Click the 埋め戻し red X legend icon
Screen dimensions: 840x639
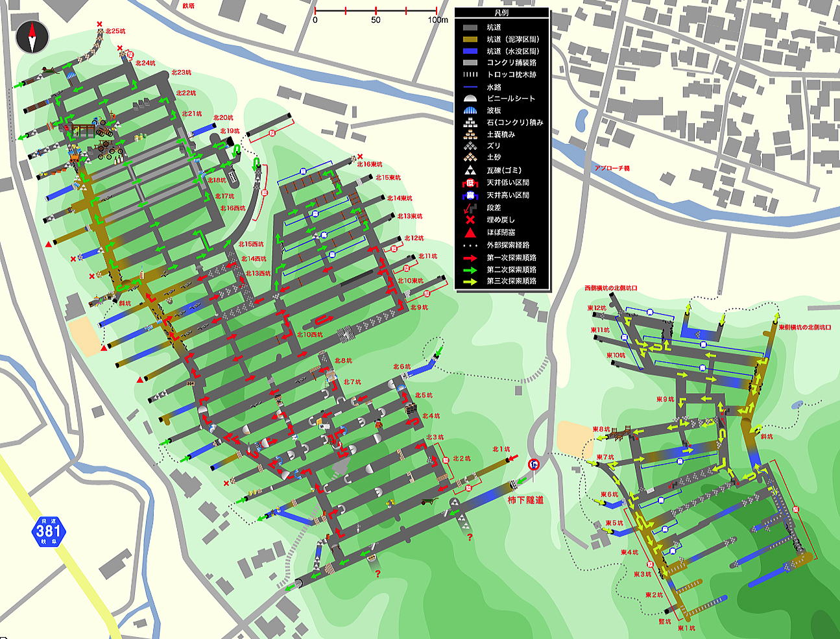point(470,220)
